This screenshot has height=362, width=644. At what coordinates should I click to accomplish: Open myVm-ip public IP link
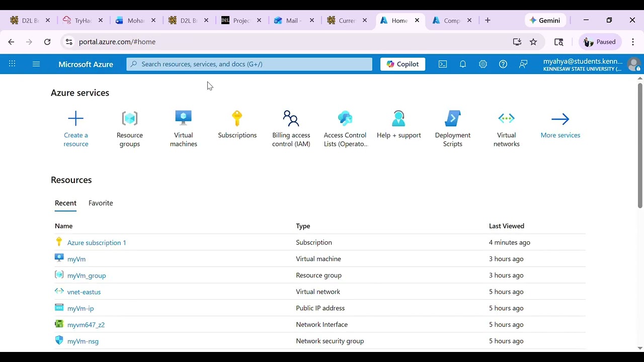tap(80, 308)
